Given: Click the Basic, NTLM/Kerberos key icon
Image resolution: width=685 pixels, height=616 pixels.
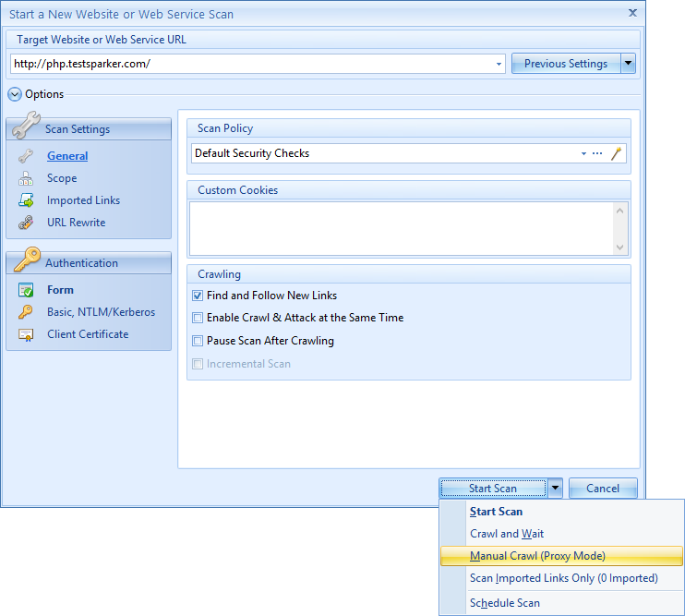Looking at the screenshot, I should click(x=26, y=312).
